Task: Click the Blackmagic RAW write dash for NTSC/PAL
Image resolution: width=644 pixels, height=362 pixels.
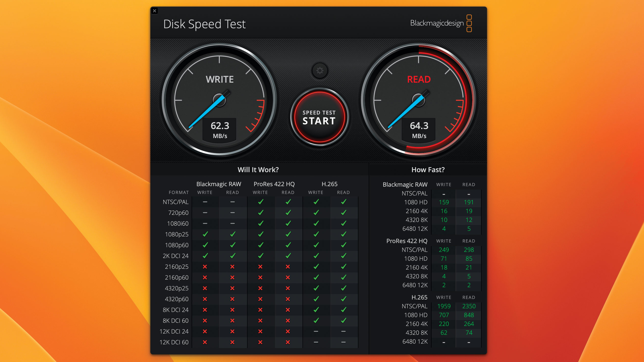Action: point(205,202)
